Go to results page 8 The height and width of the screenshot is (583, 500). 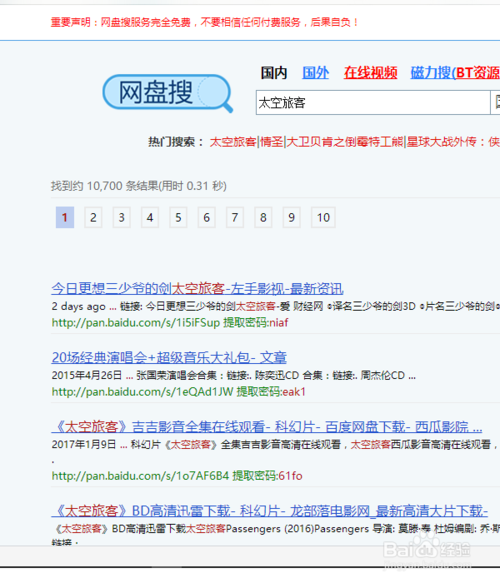coord(263,217)
